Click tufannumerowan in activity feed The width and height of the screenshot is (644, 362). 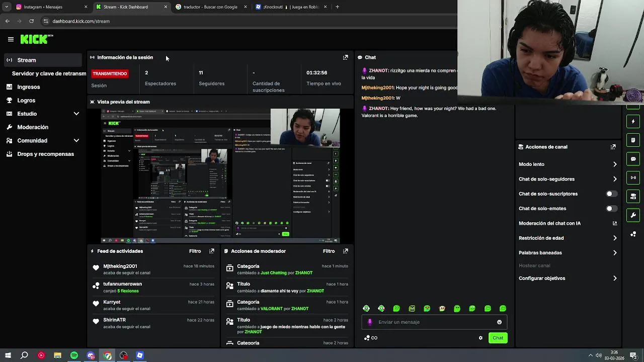(122, 284)
